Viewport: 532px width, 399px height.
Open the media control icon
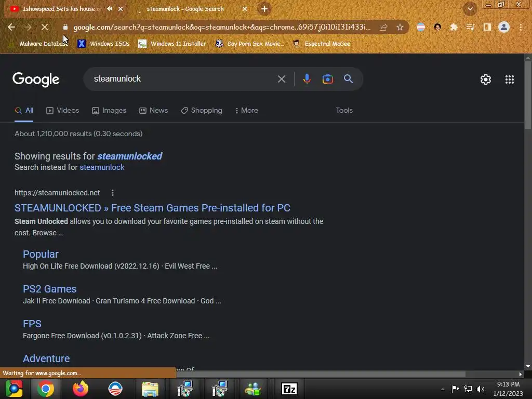coord(470,27)
